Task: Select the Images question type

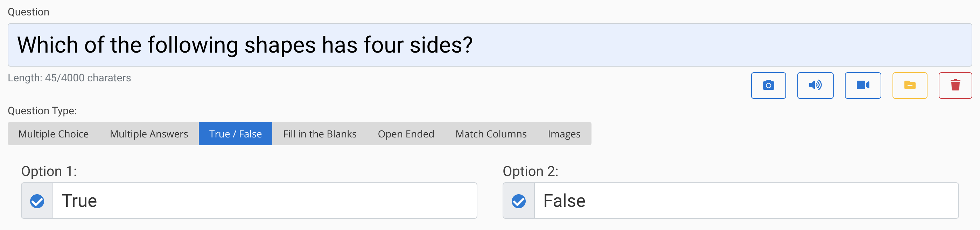Action: pyautogui.click(x=564, y=134)
